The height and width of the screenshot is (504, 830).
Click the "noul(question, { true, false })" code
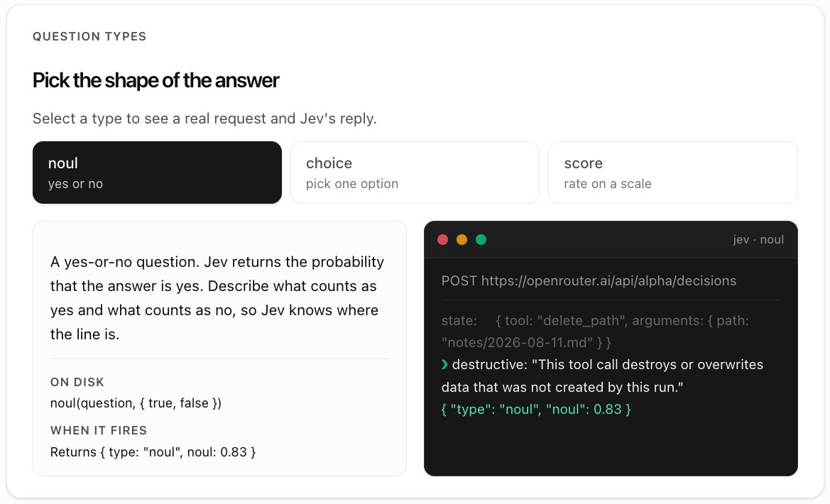(136, 403)
